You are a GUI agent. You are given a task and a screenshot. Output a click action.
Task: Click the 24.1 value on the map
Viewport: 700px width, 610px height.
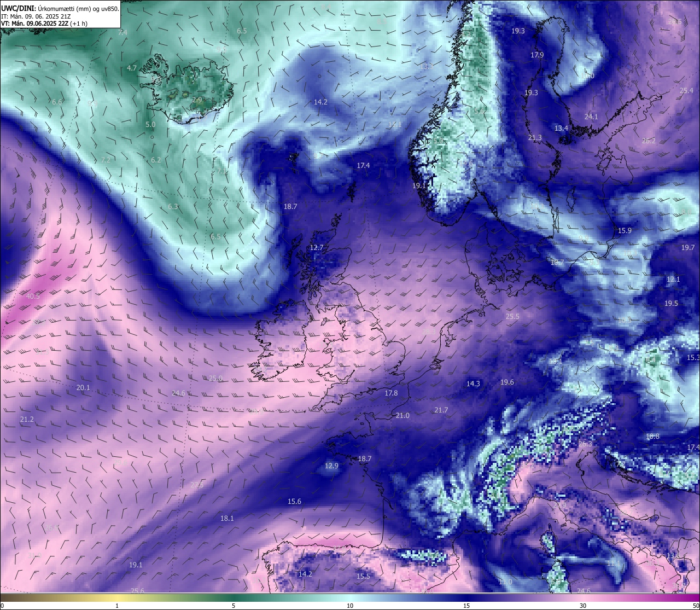591,117
